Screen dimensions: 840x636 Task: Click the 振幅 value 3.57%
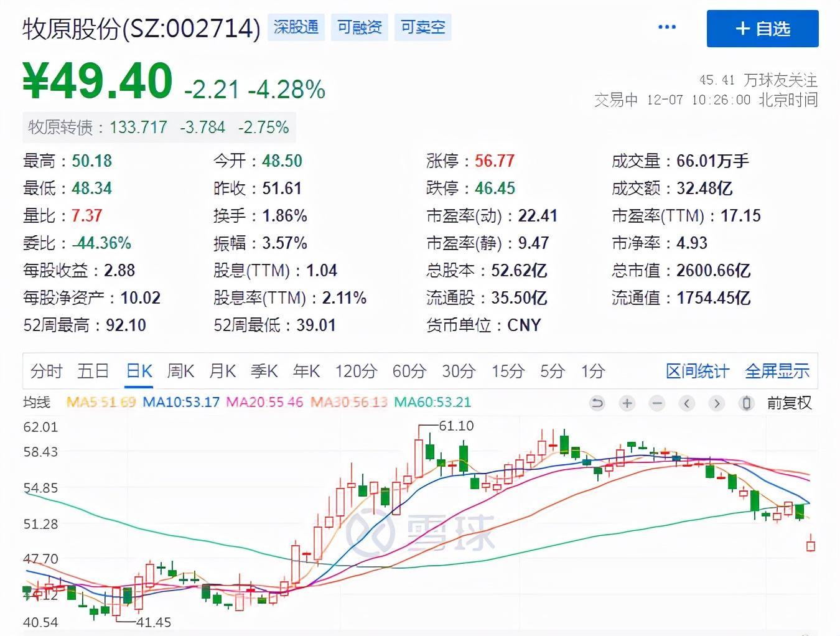(x=285, y=243)
